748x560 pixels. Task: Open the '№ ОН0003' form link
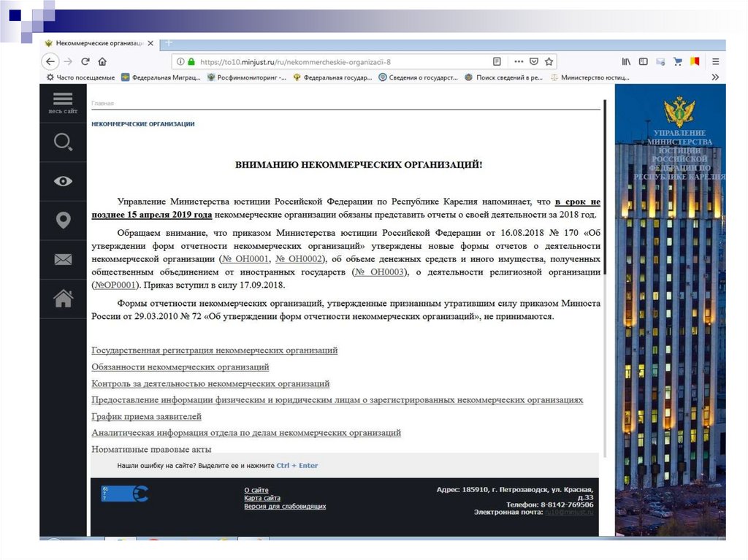pyautogui.click(x=380, y=272)
